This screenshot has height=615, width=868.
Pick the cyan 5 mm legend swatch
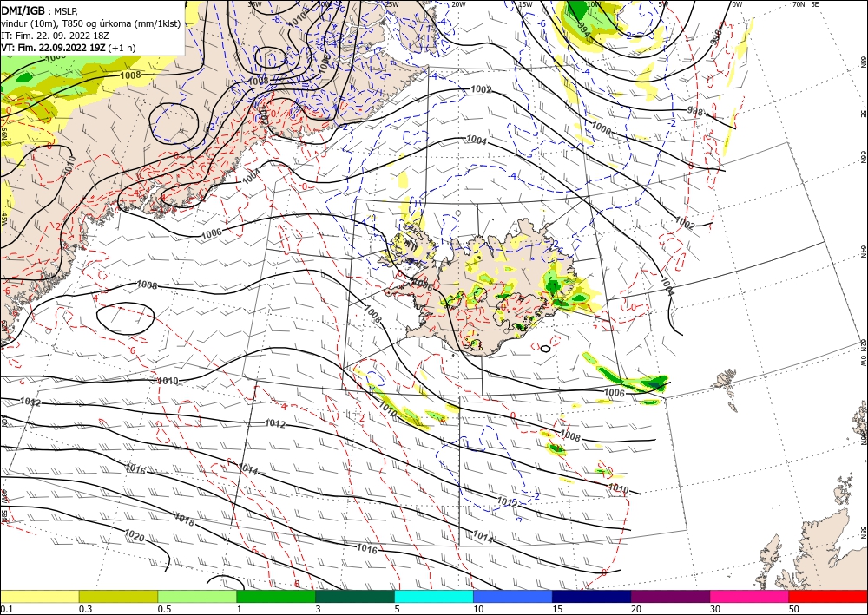tap(434, 596)
